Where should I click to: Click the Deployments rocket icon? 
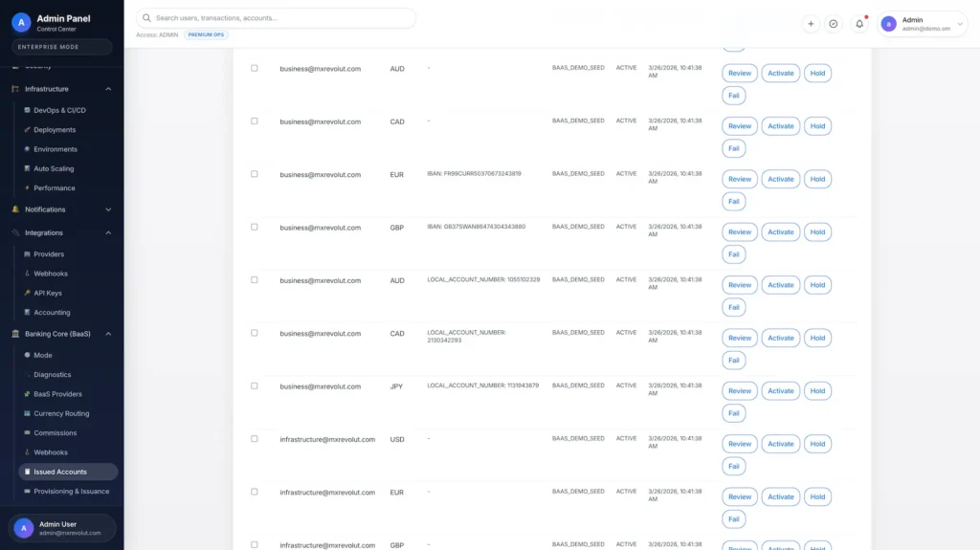[x=27, y=129]
